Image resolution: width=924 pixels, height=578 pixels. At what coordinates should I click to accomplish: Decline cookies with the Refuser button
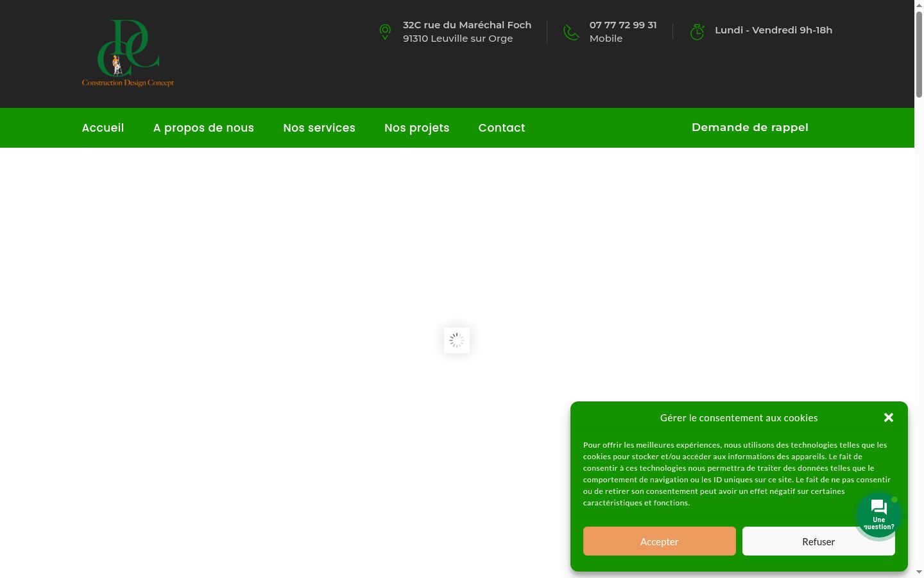(x=818, y=541)
